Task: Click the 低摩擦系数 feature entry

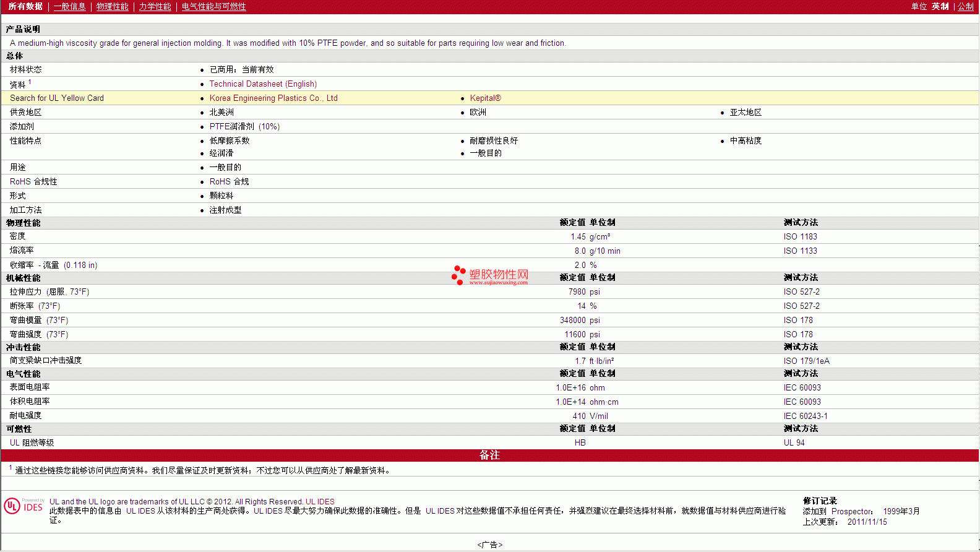Action: coord(230,140)
